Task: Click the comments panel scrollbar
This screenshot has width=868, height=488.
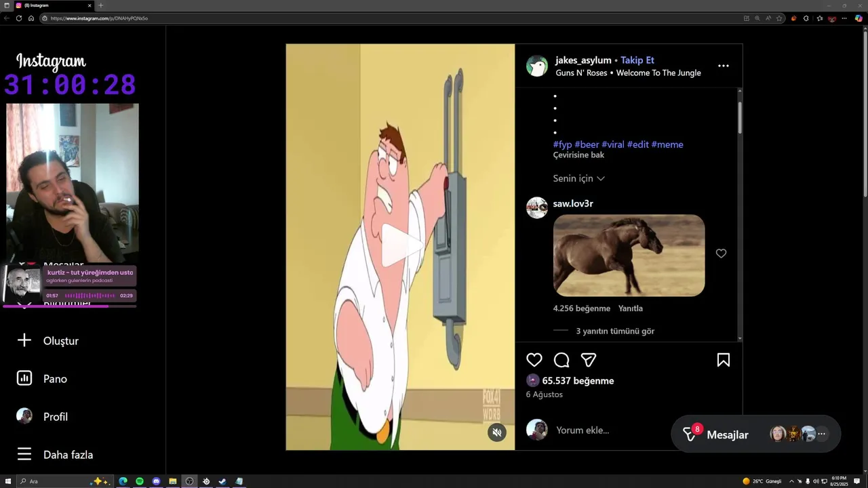Action: pos(740,117)
